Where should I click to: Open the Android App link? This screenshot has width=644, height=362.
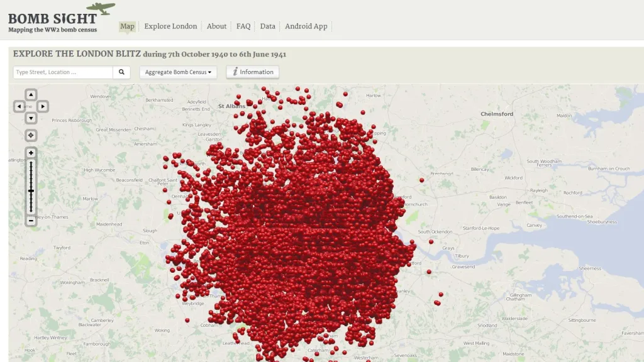tap(306, 26)
